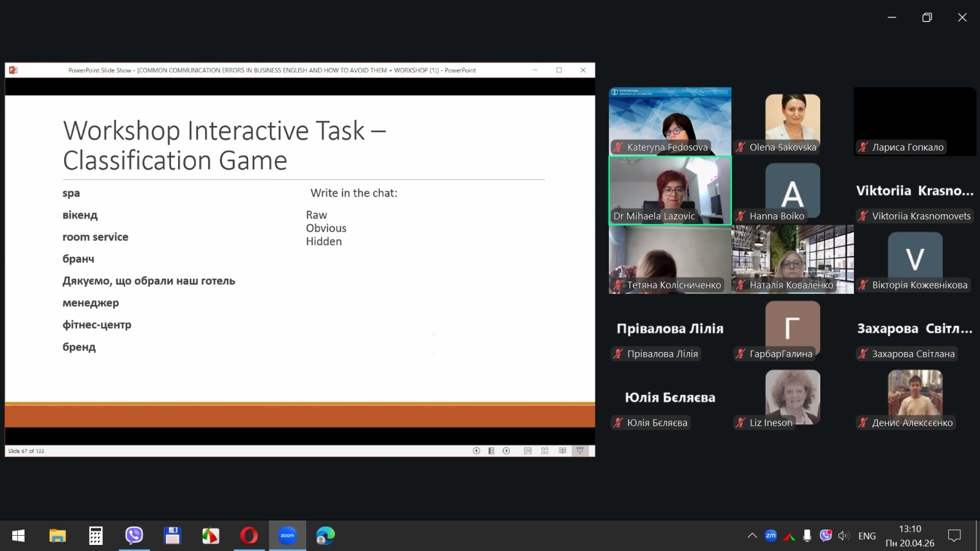Open Zoom from the taskbar
This screenshot has width=980, height=551.
(287, 536)
